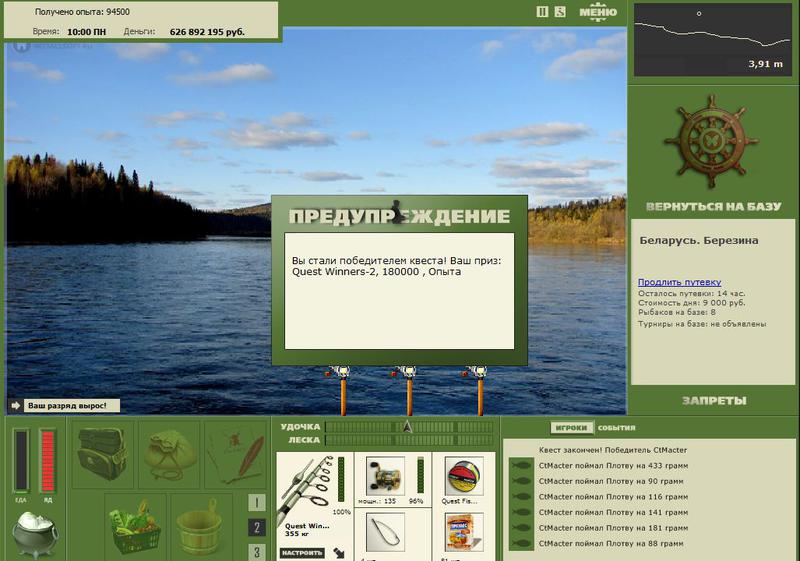
Task: Click fish icon for Плотву на 90 грамм
Action: click(x=520, y=481)
